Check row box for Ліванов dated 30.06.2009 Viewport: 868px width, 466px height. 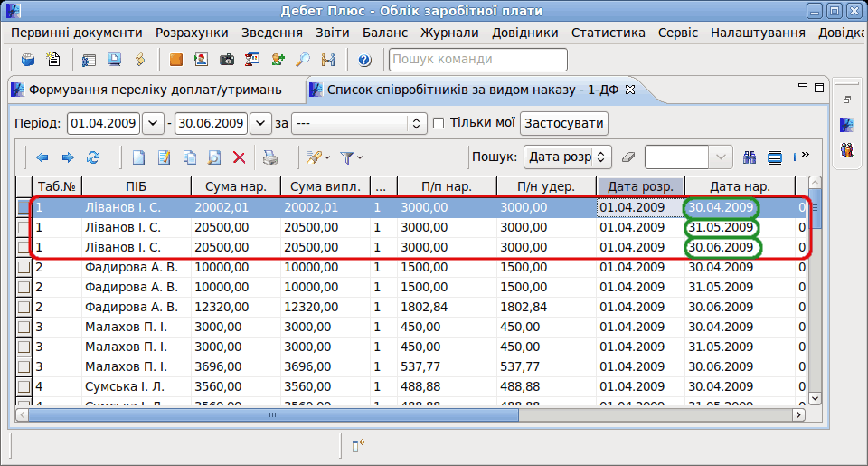[x=24, y=248]
